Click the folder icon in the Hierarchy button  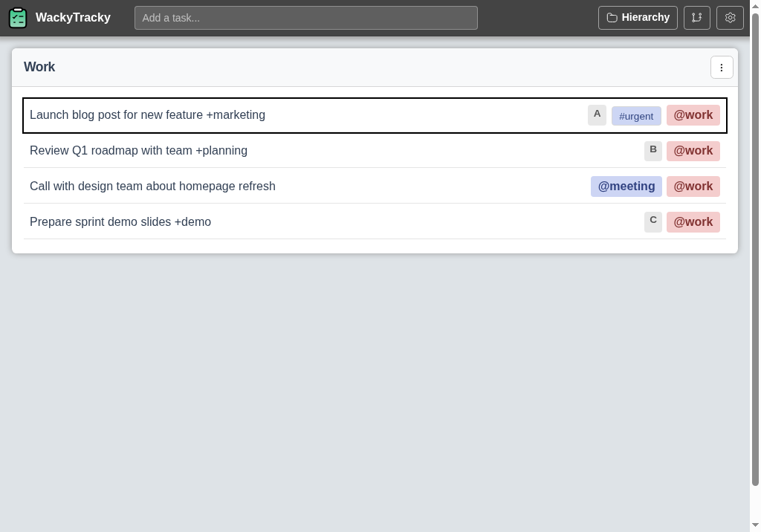click(612, 17)
